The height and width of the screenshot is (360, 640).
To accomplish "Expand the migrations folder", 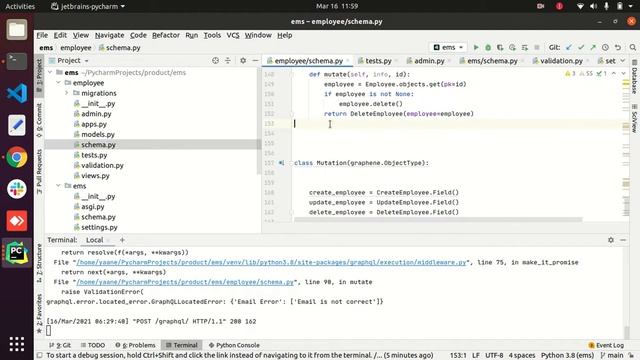I will (x=67, y=93).
